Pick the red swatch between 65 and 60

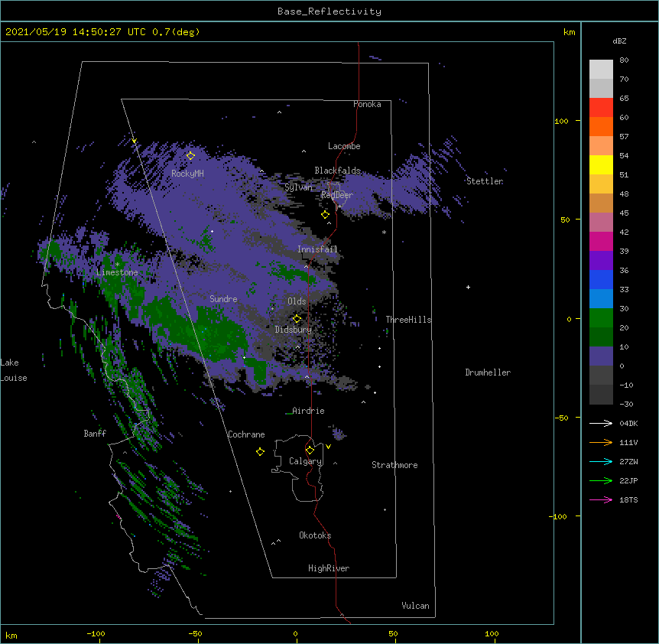point(601,107)
